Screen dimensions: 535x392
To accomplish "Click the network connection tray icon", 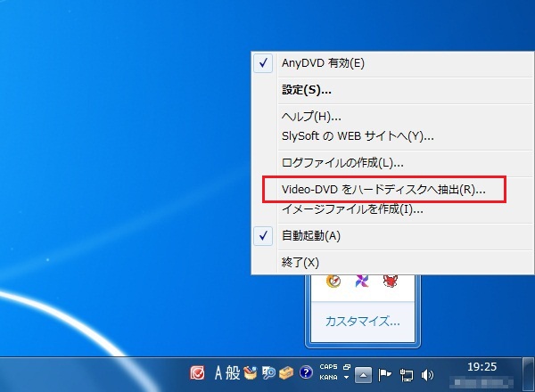I will coord(407,375).
